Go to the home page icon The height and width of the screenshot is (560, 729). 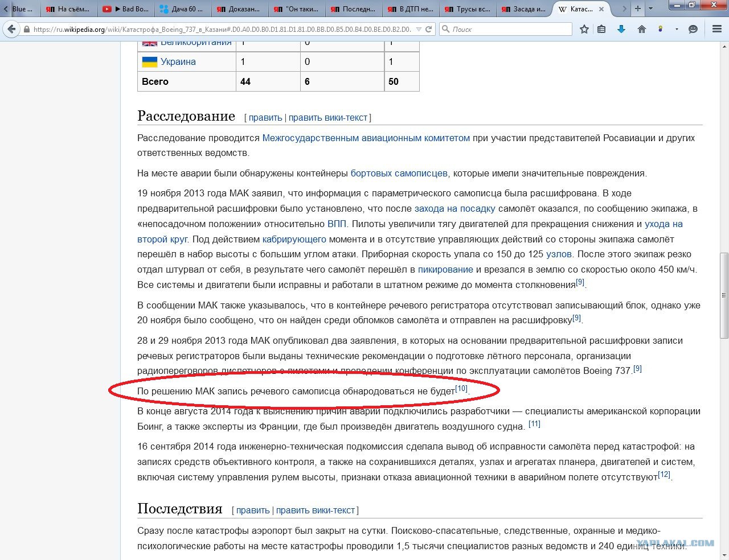pos(642,29)
